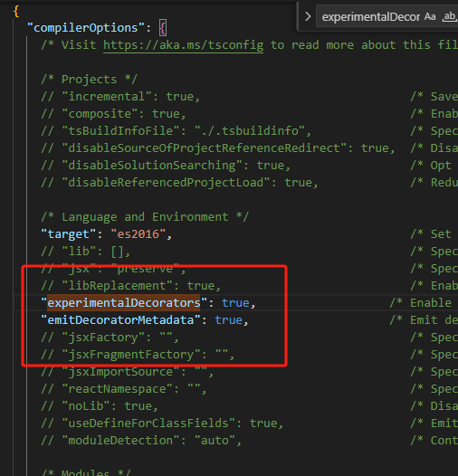The width and height of the screenshot is (458, 476).
Task: Click the "compilerOptions" key
Action: (85, 28)
